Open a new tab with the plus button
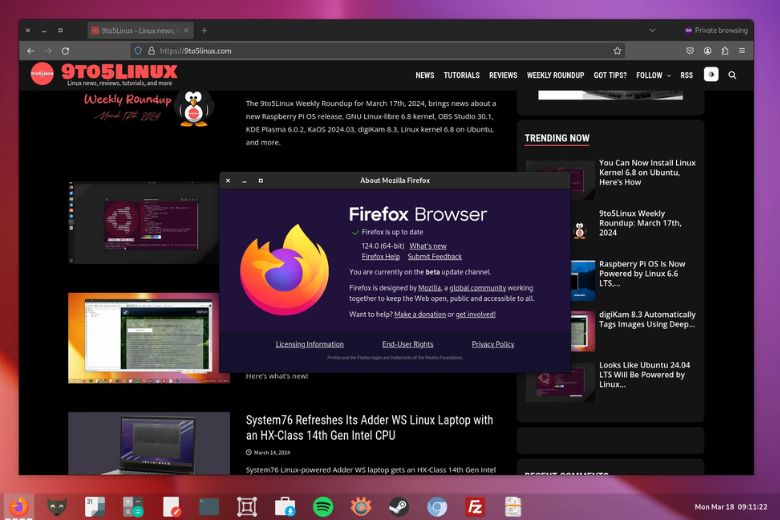This screenshot has width=780, height=520. tap(204, 30)
